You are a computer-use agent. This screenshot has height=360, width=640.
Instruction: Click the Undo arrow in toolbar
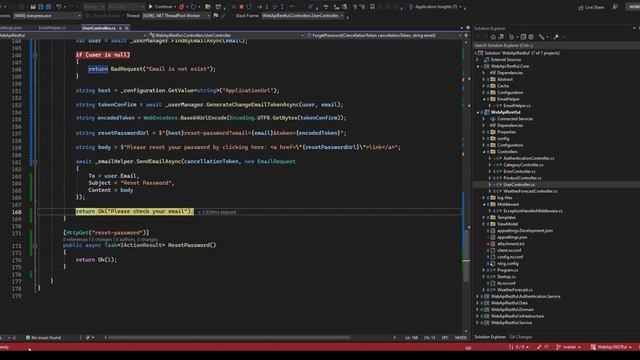coord(59,7)
